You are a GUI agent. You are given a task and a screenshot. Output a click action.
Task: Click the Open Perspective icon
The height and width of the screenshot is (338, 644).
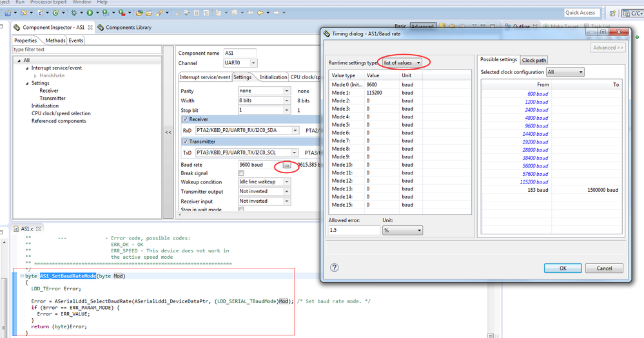[x=612, y=13]
